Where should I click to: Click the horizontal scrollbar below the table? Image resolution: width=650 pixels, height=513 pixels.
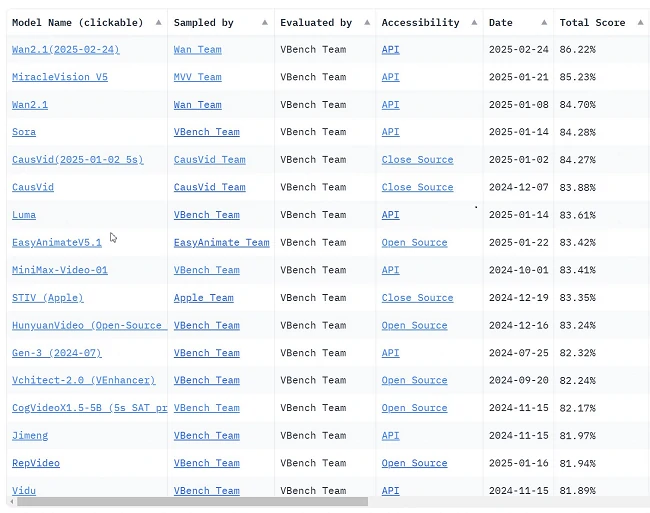190,502
